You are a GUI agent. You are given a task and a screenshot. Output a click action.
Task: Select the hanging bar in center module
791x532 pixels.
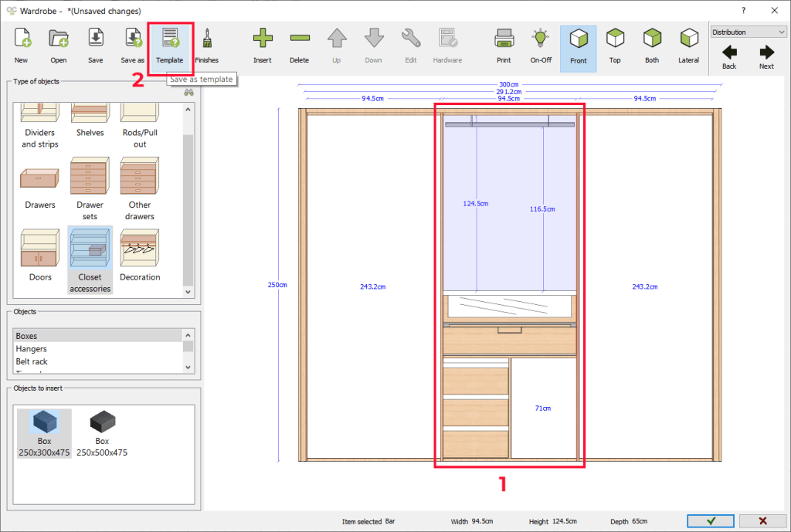pyautogui.click(x=510, y=124)
